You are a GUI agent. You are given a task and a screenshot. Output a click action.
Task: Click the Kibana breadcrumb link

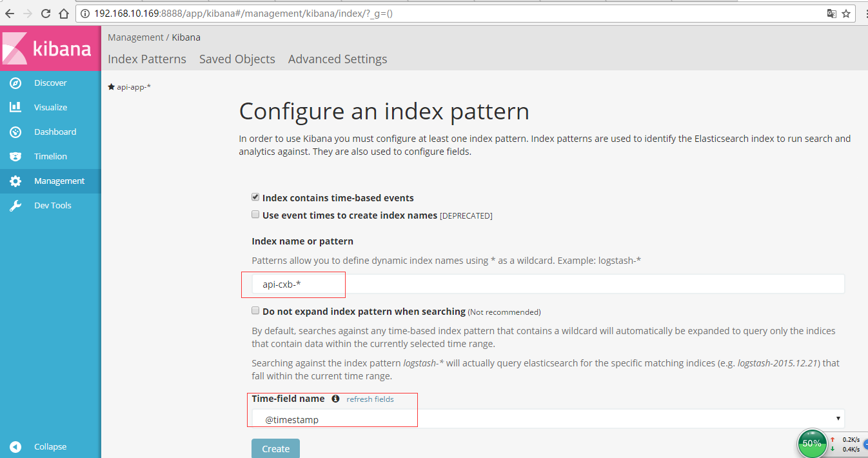coord(186,37)
